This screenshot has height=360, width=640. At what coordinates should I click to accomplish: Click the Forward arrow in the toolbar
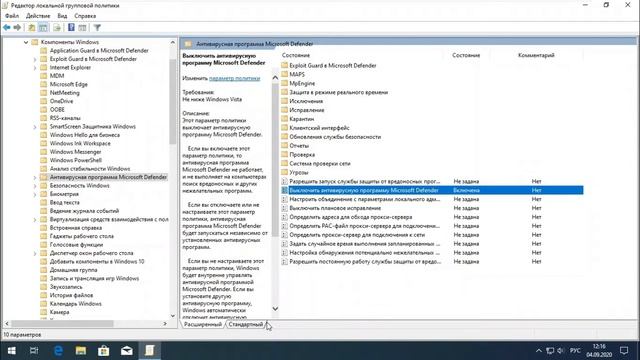coord(17,27)
